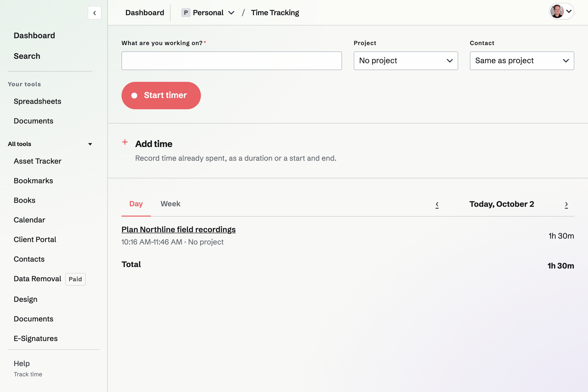Viewport: 588px width, 392px height.
Task: Open Plan Northline field recordings entry
Action: 179,229
